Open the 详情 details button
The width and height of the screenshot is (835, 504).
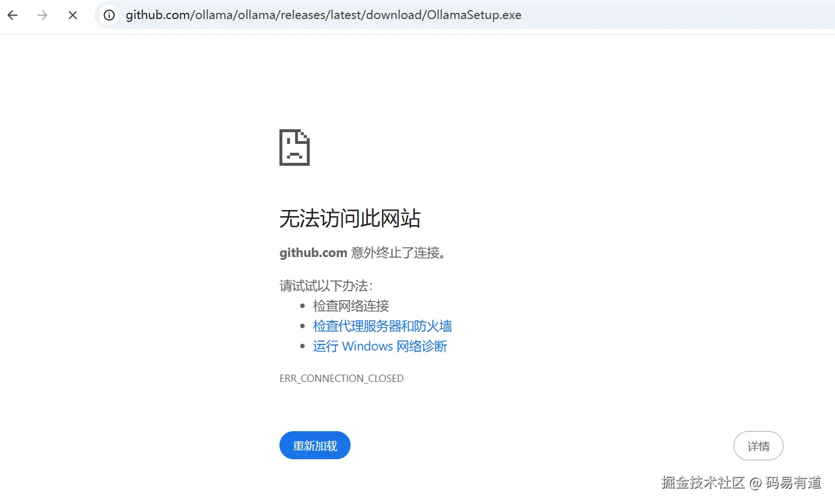click(758, 446)
